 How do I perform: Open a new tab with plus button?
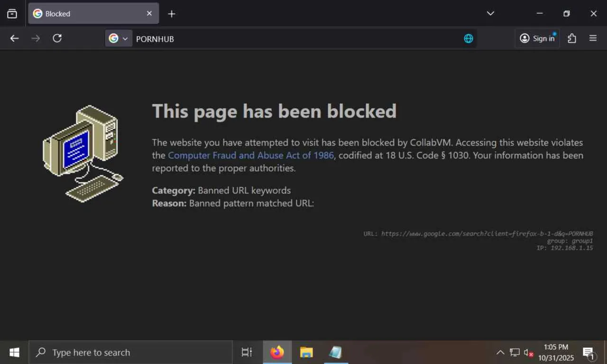coord(172,14)
